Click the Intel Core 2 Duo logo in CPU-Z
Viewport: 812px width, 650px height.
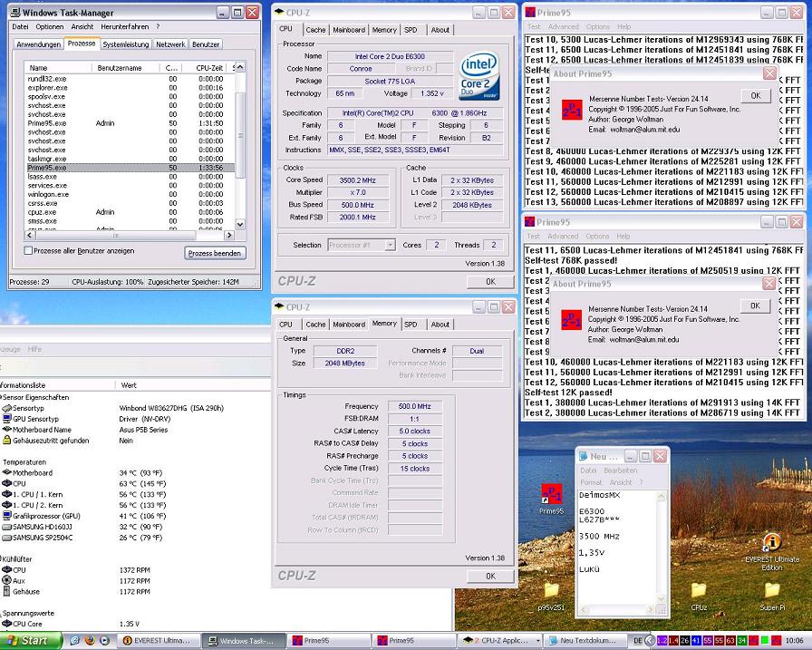tap(478, 77)
